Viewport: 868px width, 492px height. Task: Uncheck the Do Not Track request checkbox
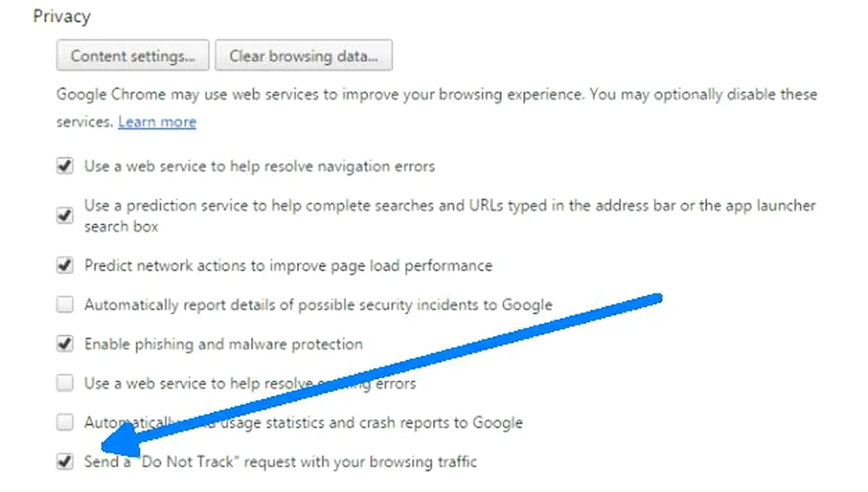tap(65, 462)
